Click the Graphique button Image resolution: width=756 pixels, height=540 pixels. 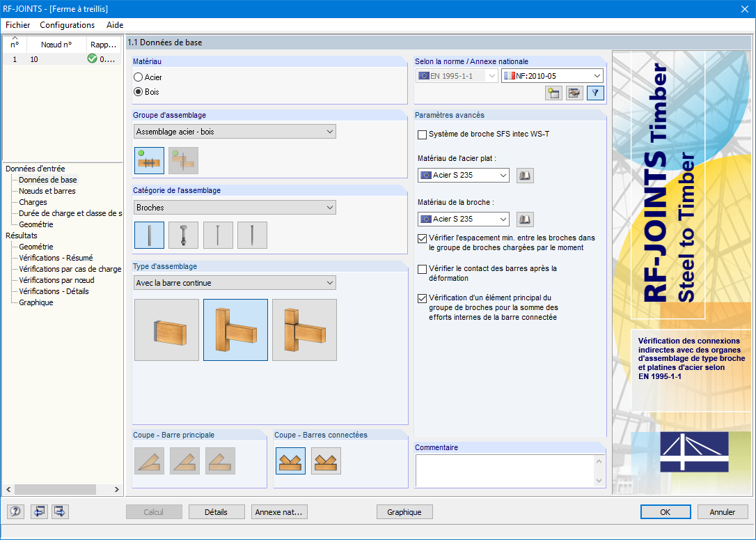point(404,512)
